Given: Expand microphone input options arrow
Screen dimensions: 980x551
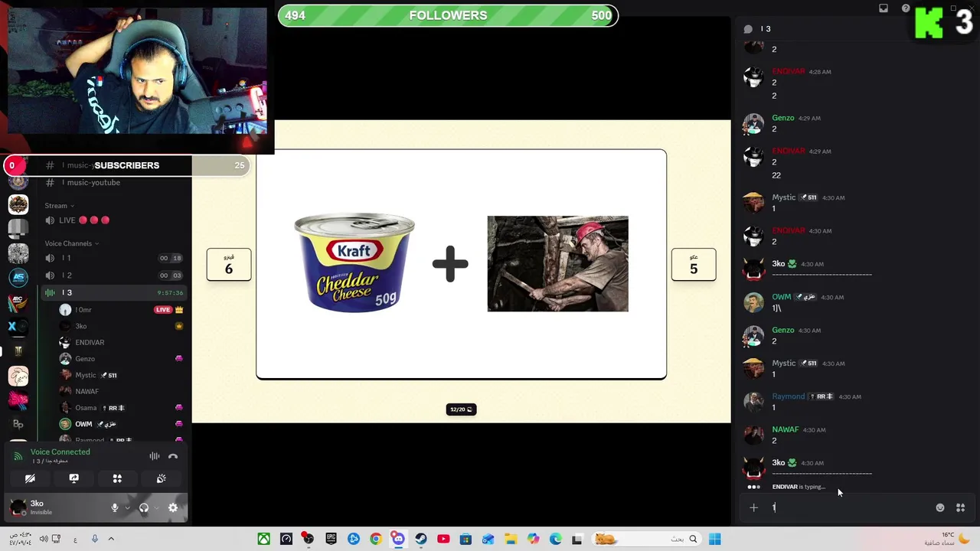Looking at the screenshot, I should (127, 507).
